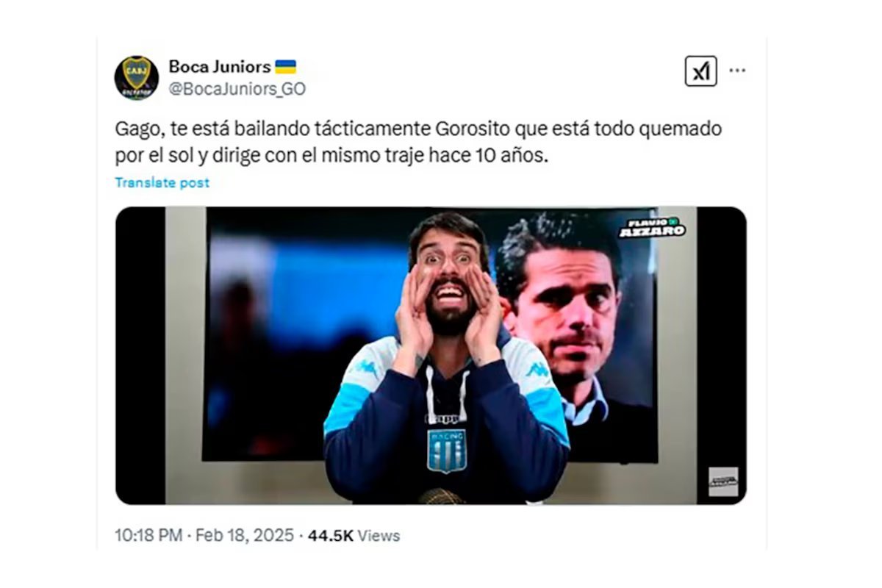View the 44.5K Views count

coord(354,535)
